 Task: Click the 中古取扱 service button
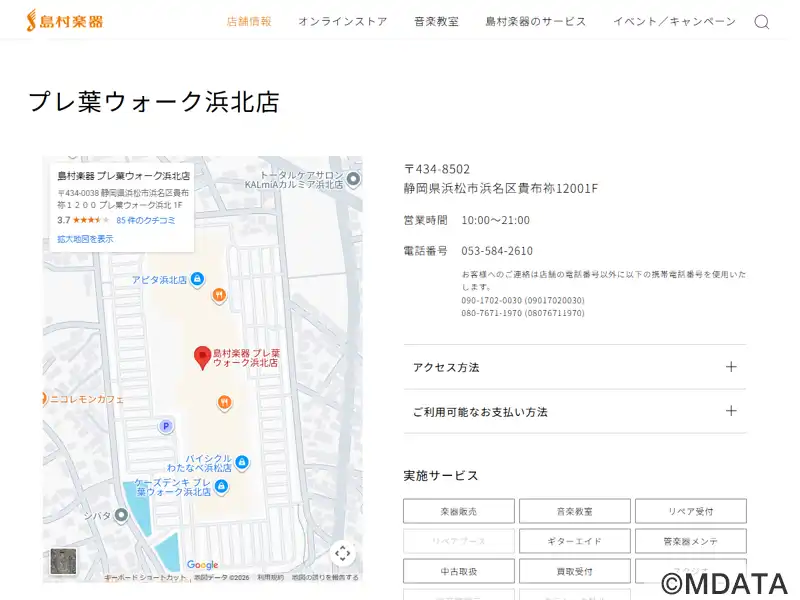[x=459, y=571]
